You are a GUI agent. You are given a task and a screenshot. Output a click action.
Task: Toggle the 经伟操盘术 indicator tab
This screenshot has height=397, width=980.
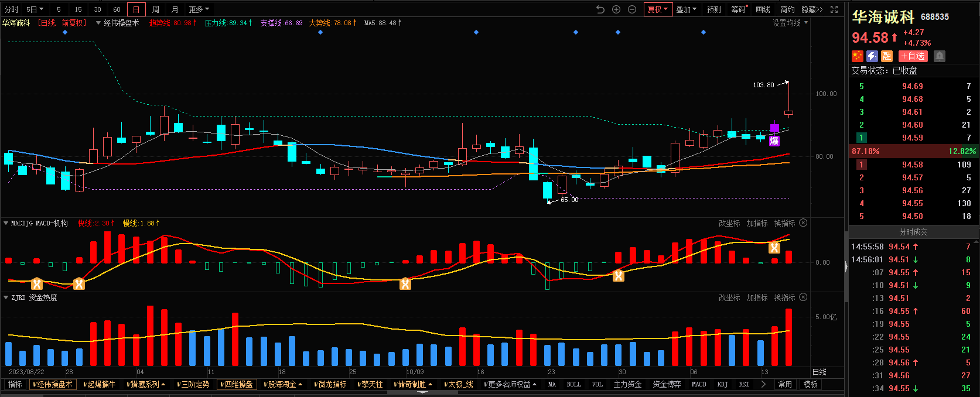(x=53, y=385)
